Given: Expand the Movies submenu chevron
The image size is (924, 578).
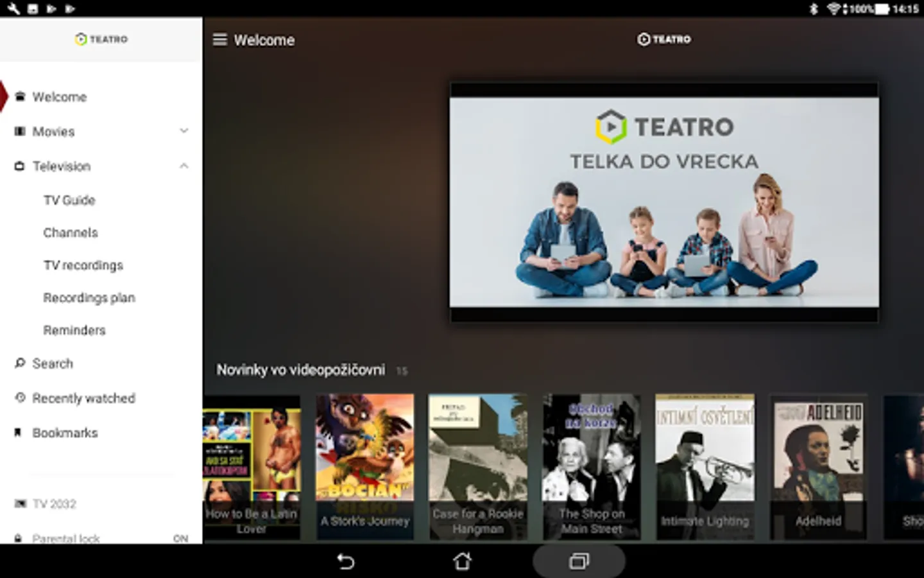Looking at the screenshot, I should coord(184,131).
